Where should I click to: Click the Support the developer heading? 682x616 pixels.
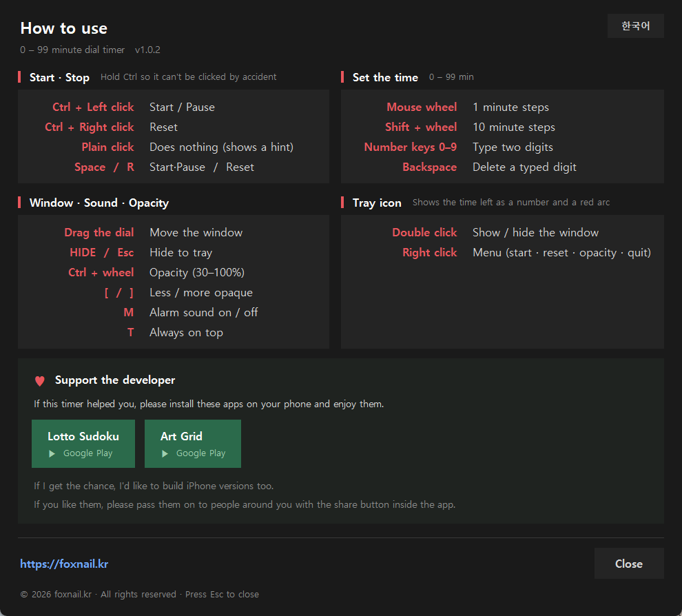(115, 380)
